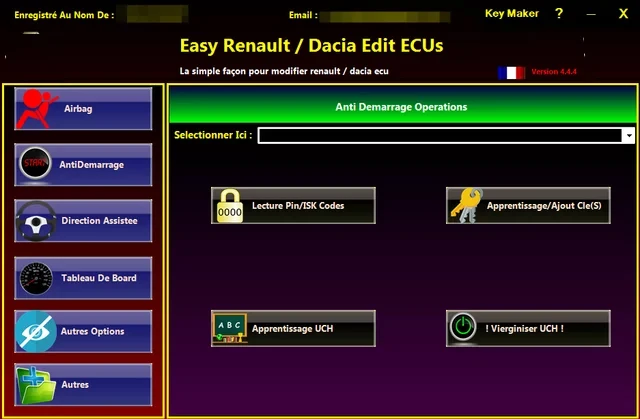
Task: Click the START button icon for AntiDemarrage
Action: pos(35,164)
